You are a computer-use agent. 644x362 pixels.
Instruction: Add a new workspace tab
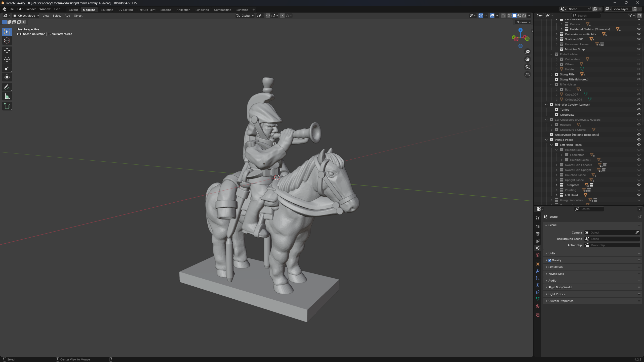(254, 10)
